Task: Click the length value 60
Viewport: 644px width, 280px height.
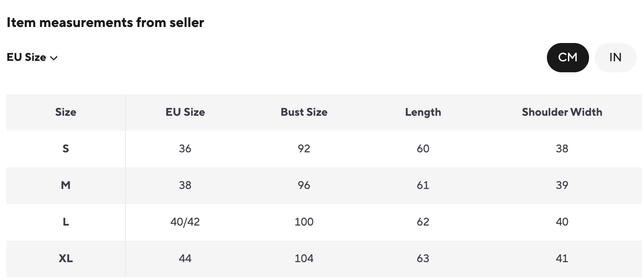Action: [x=423, y=149]
